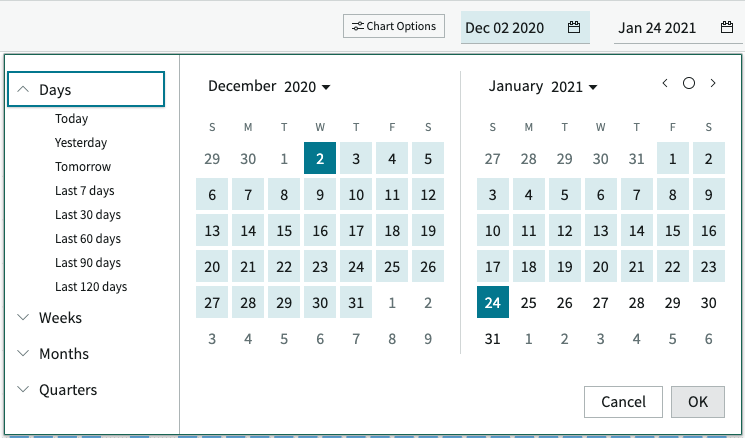Pick January 31 in the right calendar

[493, 338]
